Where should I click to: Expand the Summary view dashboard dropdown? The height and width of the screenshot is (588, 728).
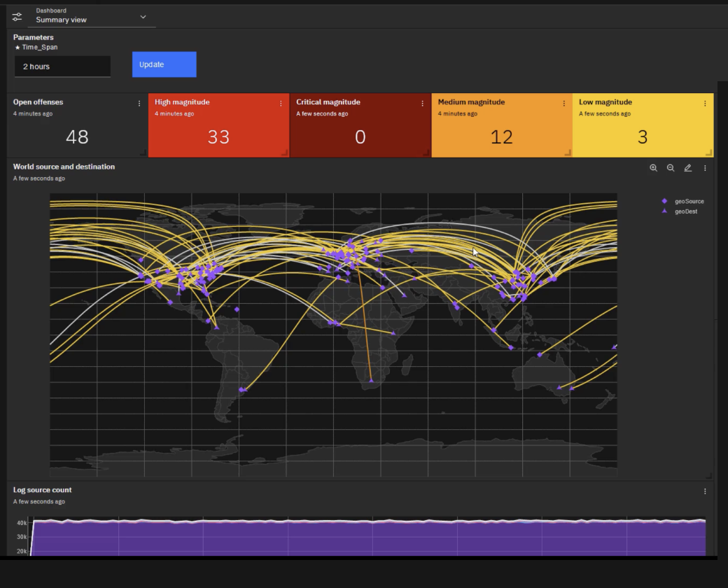[143, 17]
